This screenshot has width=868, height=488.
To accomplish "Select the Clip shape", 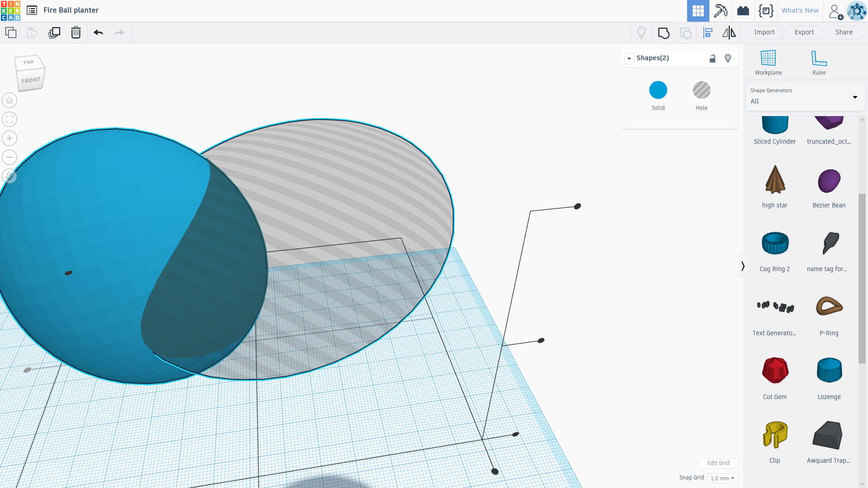I will click(x=775, y=441).
